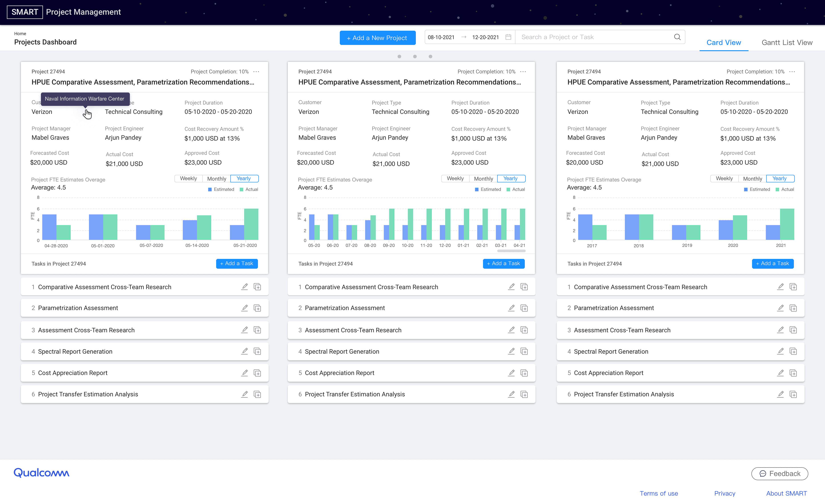Open more options menu on middle project card
This screenshot has width=825, height=504.
pos(523,72)
